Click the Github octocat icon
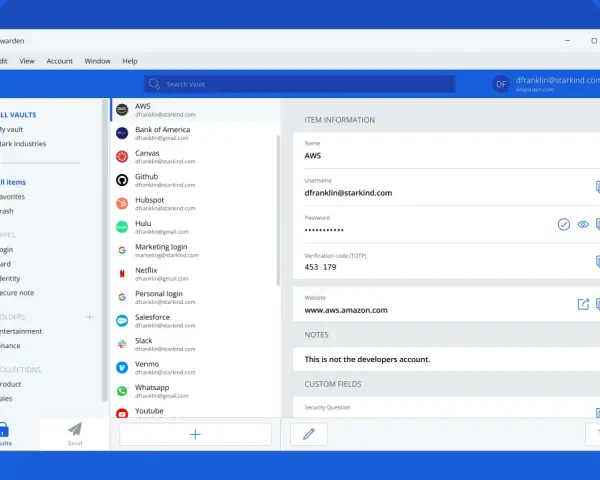Screen dimensions: 600x480 click(x=122, y=180)
